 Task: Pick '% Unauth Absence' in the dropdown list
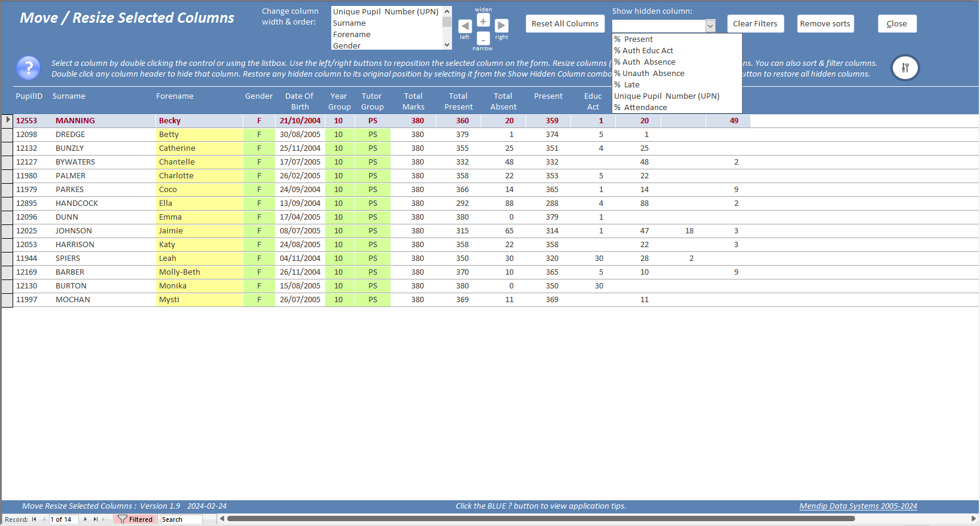click(677, 74)
